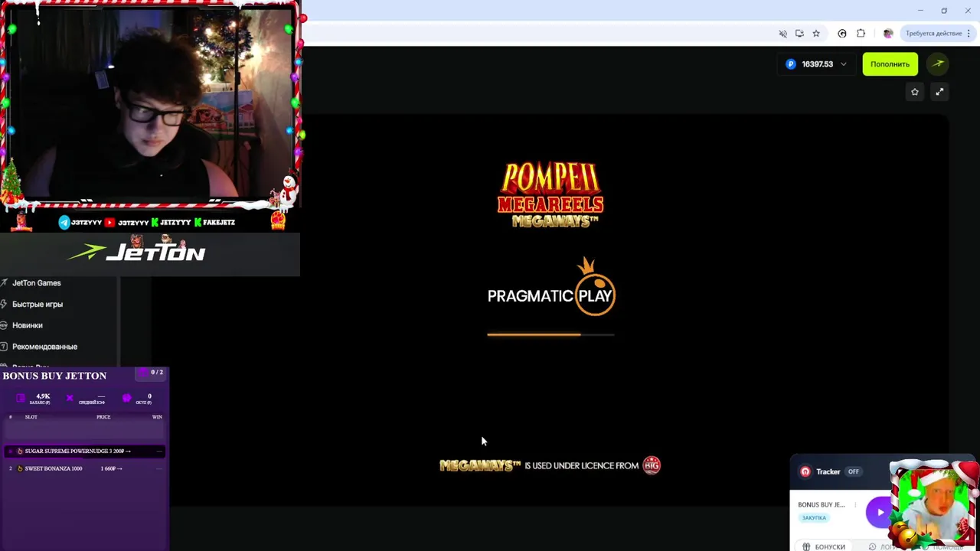Click the Kick JETZYYY icon
This screenshot has width=980, height=551.
(x=155, y=223)
